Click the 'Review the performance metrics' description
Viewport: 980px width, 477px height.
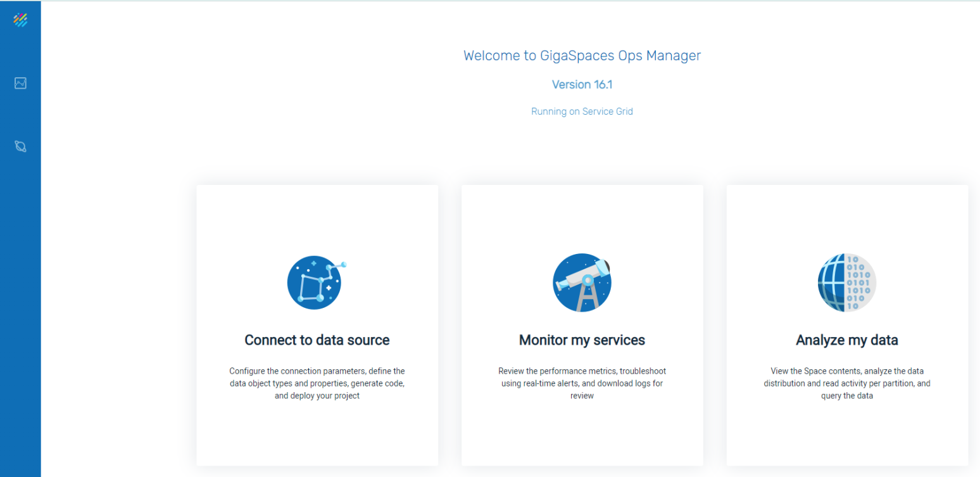(x=582, y=383)
